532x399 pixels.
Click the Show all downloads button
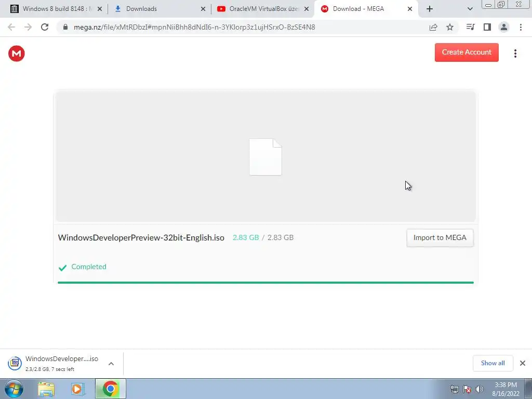(x=493, y=363)
